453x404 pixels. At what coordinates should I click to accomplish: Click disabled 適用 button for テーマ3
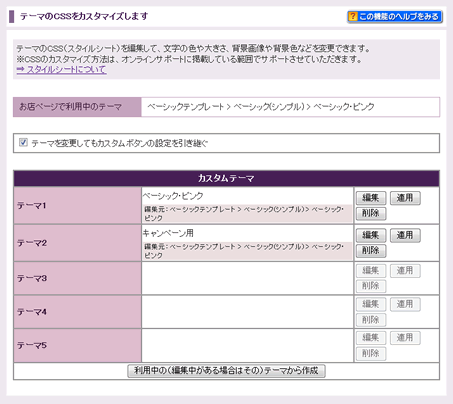pos(405,271)
